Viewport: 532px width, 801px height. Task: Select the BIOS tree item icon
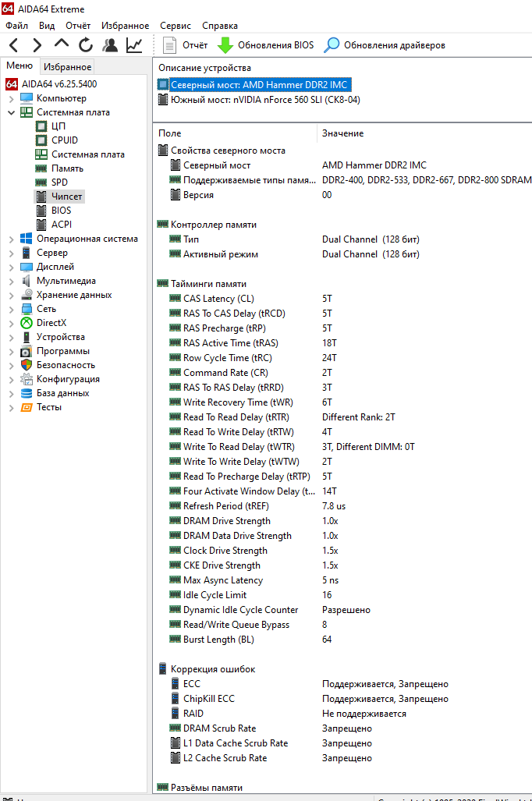pyautogui.click(x=41, y=211)
